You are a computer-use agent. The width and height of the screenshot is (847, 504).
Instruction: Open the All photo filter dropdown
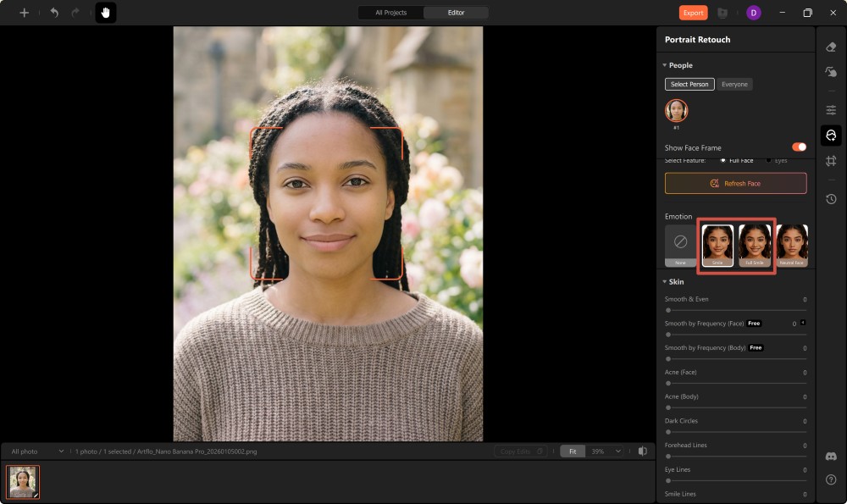coord(37,451)
